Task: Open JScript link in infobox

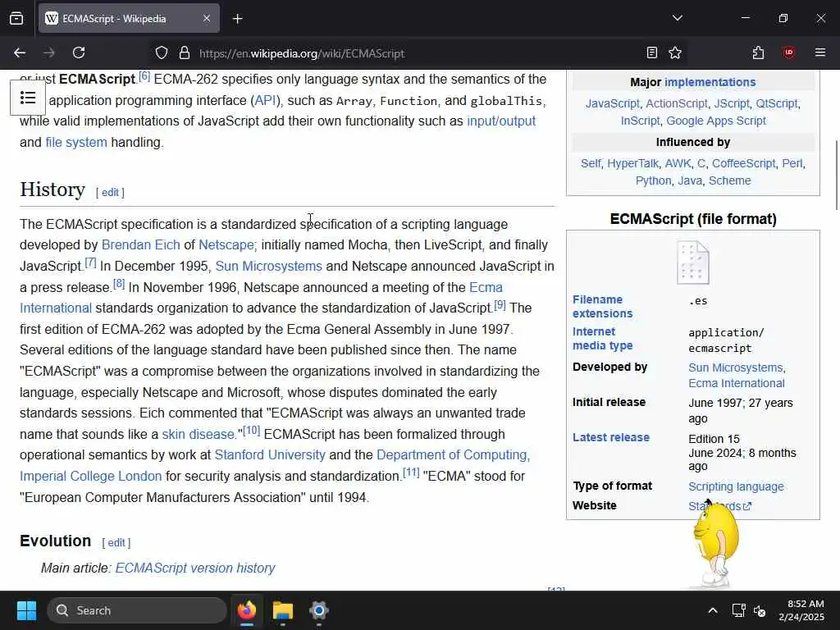Action: tap(732, 103)
